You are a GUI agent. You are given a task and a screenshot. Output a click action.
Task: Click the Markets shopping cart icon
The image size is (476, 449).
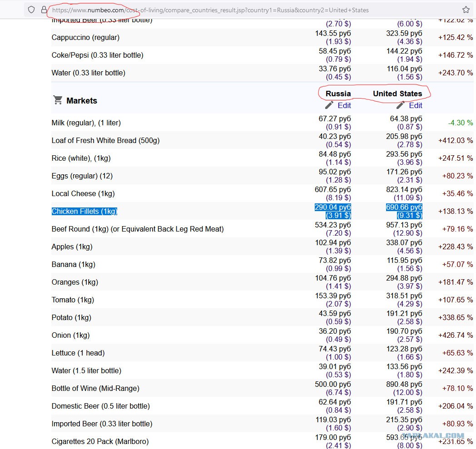coord(58,100)
